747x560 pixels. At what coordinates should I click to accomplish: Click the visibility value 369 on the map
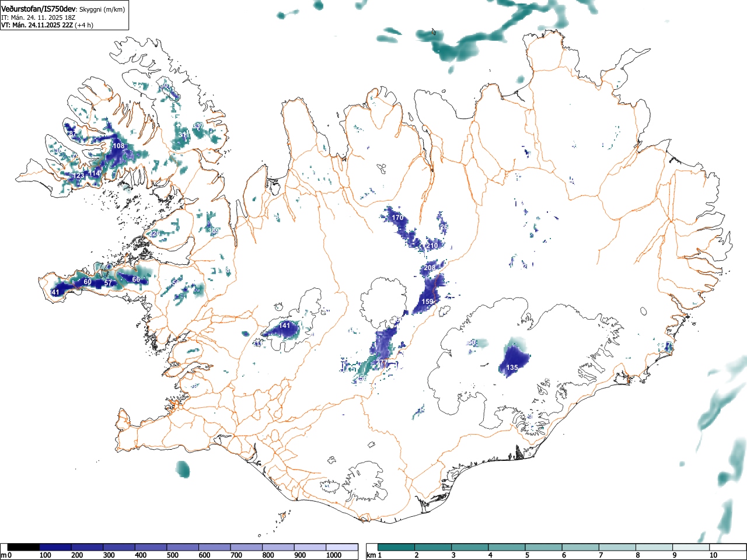click(x=214, y=231)
